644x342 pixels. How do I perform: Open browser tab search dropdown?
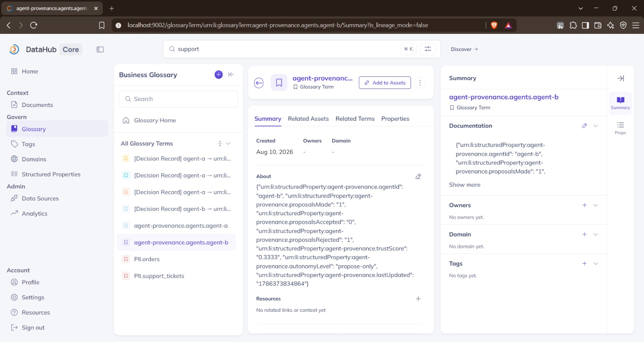pyautogui.click(x=580, y=8)
